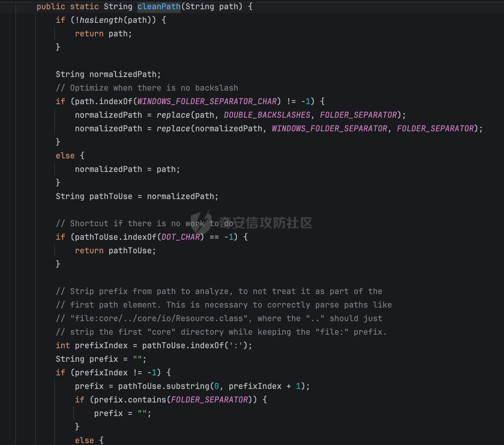
Task: Click the hasLength method call
Action: click(101, 20)
